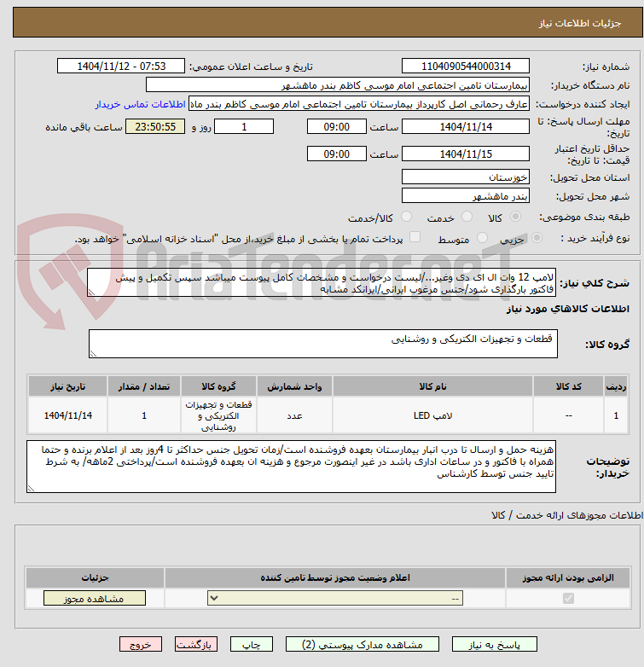Click the استان محل تحویل field خوزستان
Viewport: 644px width, 667px height.
466,177
